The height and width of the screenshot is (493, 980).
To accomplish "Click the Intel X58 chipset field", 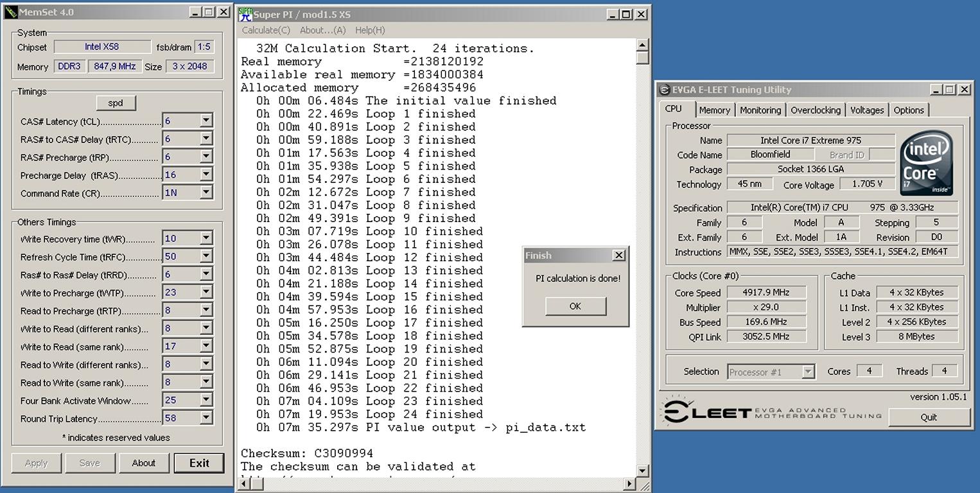I will 101,47.
